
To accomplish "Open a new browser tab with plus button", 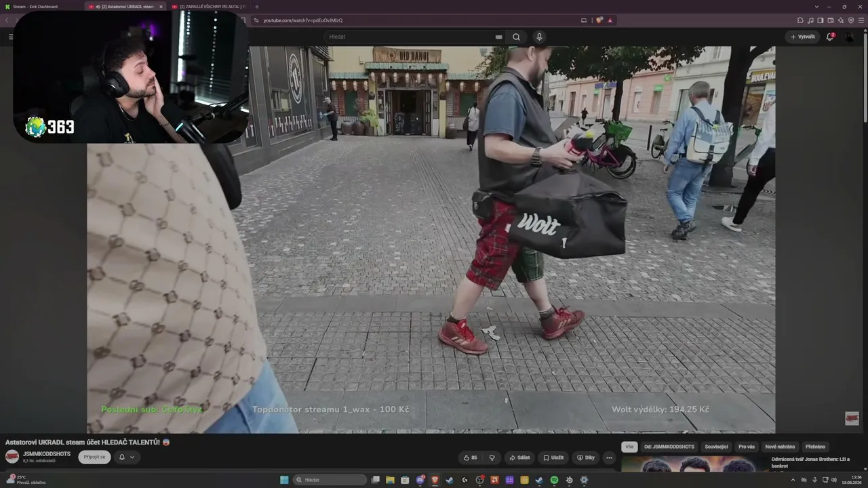I will point(256,6).
